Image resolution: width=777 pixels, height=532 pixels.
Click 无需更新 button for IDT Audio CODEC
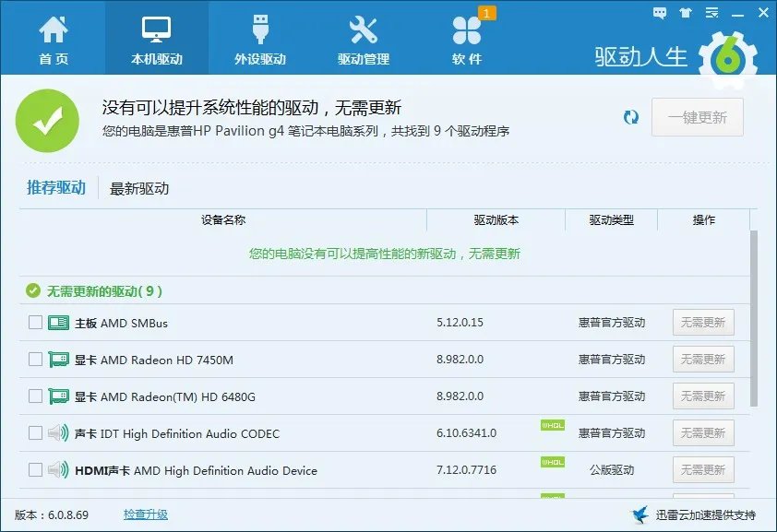tap(703, 433)
